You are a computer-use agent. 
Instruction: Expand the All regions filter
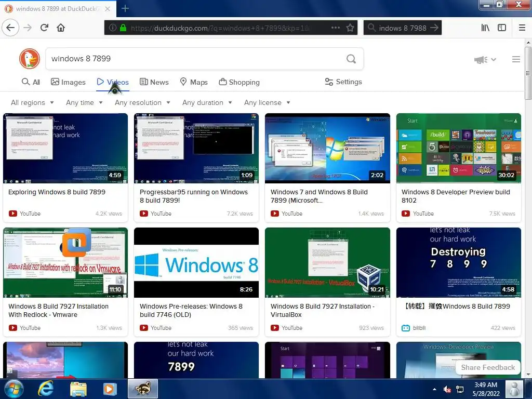pyautogui.click(x=32, y=102)
